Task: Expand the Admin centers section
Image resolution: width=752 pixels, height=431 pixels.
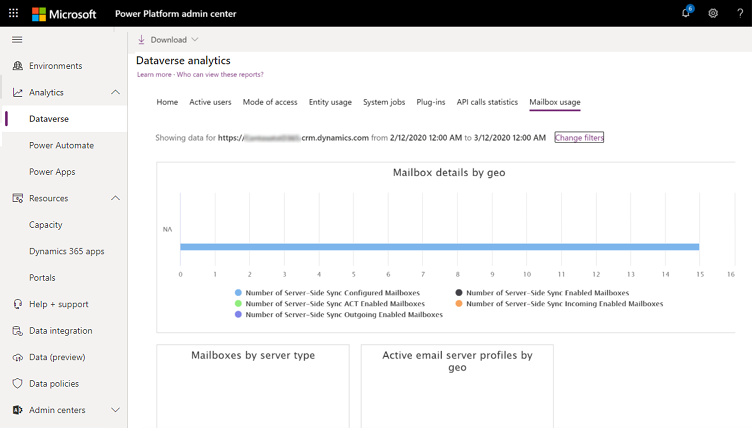Action: coord(115,410)
